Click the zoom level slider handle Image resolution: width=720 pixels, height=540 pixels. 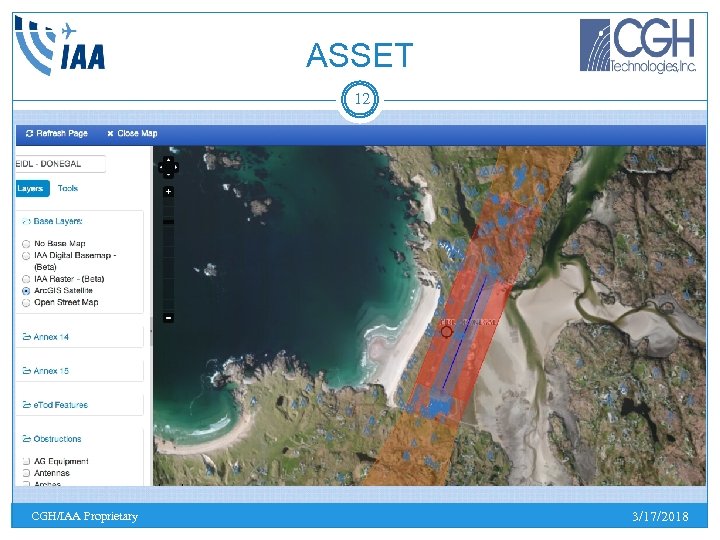click(x=169, y=222)
